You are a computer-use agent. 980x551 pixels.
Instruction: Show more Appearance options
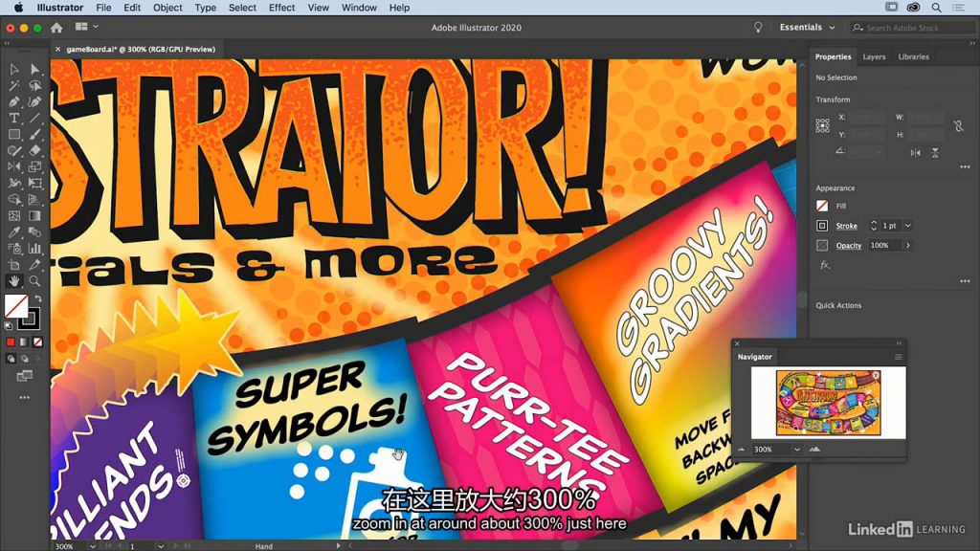[965, 282]
